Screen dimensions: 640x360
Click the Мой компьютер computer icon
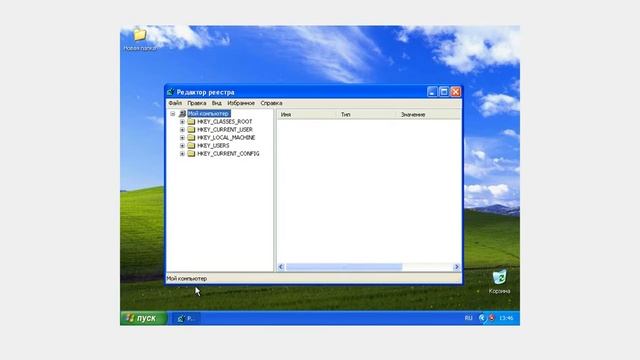click(x=182, y=113)
